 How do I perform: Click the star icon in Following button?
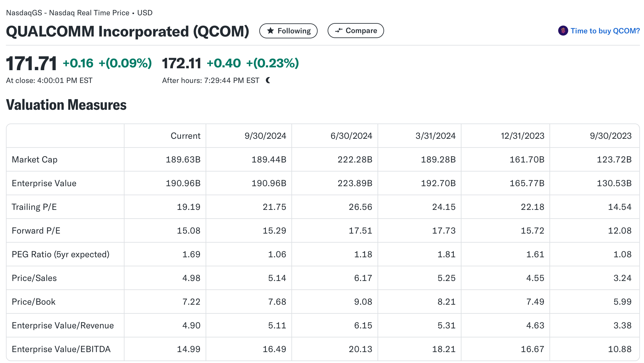(x=271, y=31)
